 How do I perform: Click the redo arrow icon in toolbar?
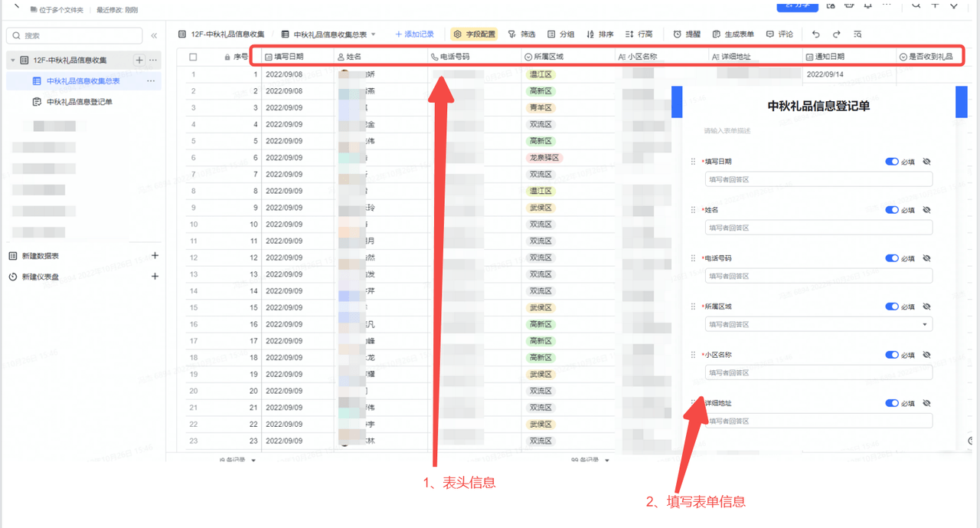[x=836, y=34]
